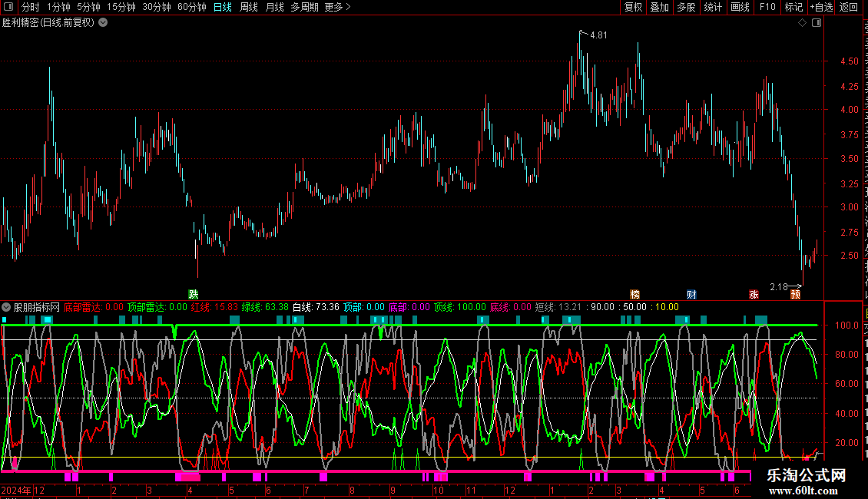This screenshot has height=499, width=868.
Task: Click 底部: 0.00 magenta label
Action: 409,307
